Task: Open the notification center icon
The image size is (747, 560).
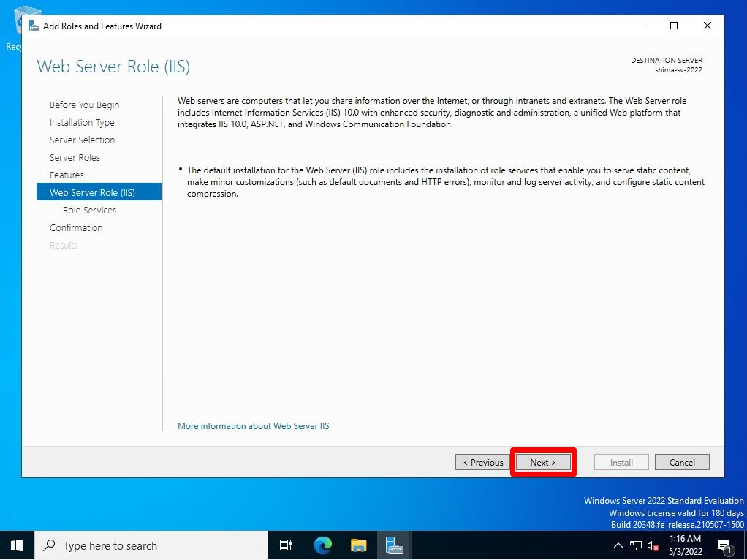Action: 724,545
